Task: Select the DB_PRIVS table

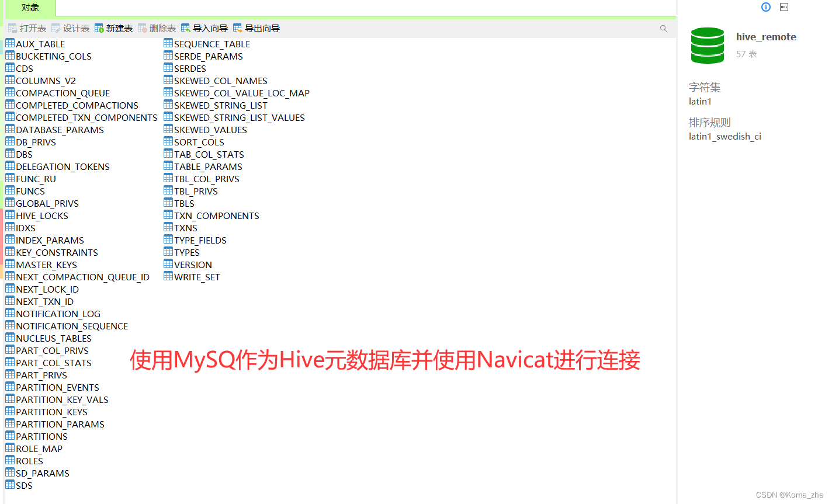Action: coord(36,142)
